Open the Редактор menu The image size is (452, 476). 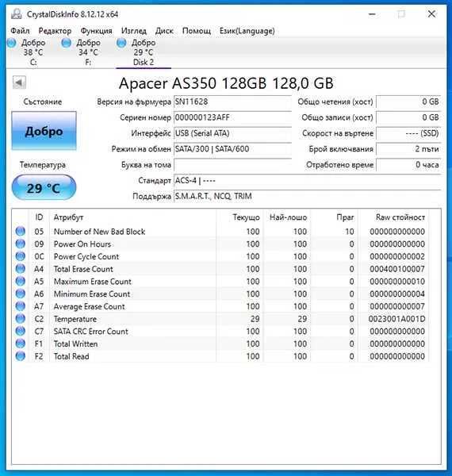[55, 31]
